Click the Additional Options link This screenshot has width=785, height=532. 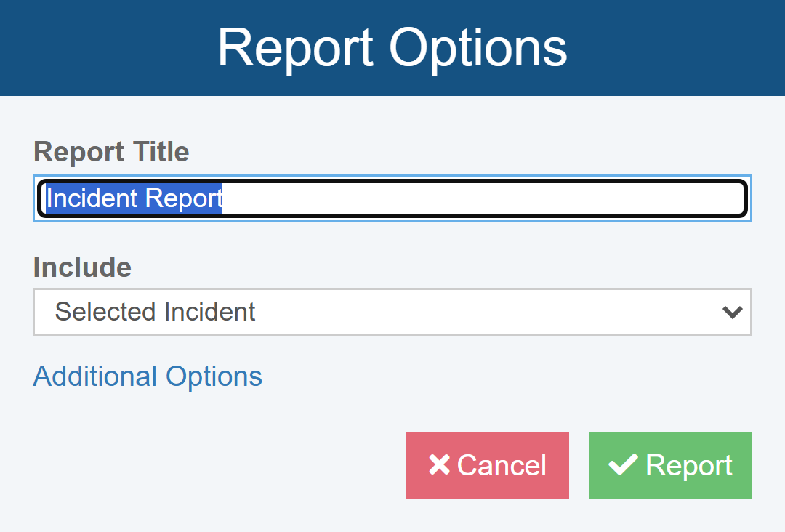coord(148,376)
